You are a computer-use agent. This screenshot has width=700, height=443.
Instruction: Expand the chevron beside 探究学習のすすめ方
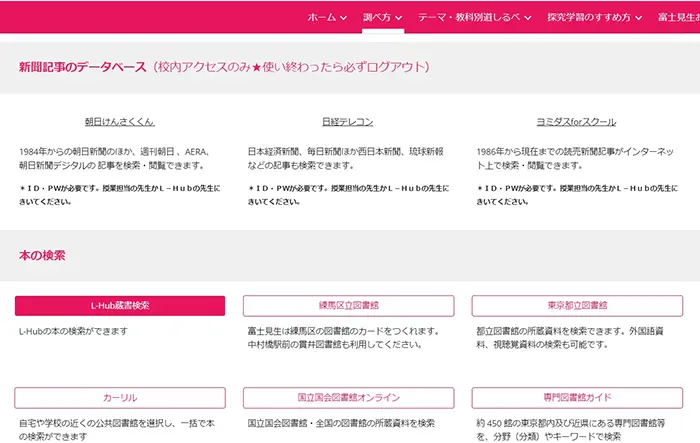pyautogui.click(x=638, y=18)
